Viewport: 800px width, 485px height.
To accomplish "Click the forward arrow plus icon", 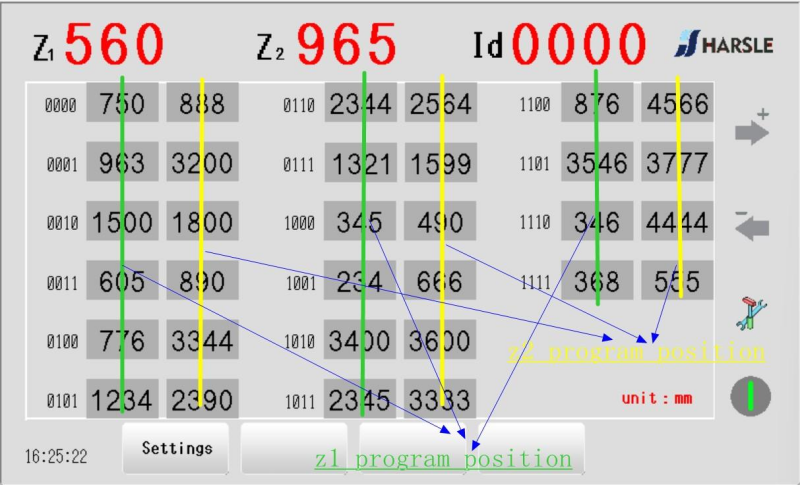I will tap(752, 131).
